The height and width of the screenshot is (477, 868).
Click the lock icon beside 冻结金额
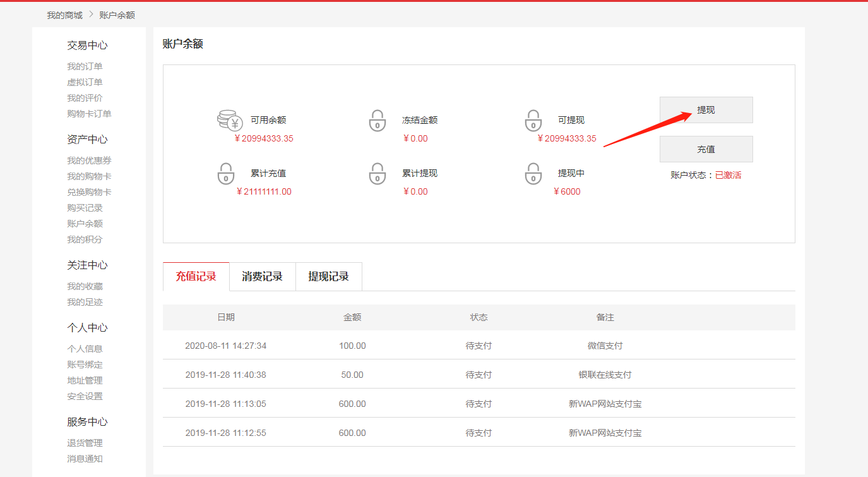[377, 120]
